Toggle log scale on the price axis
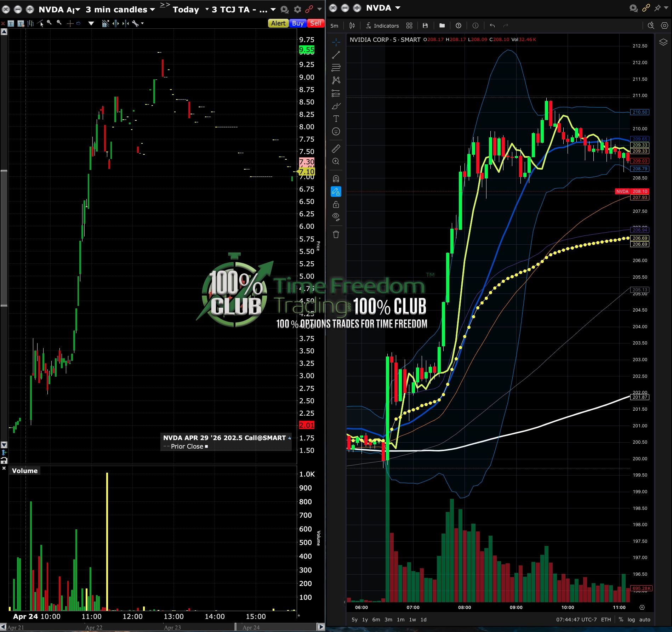 [631, 619]
